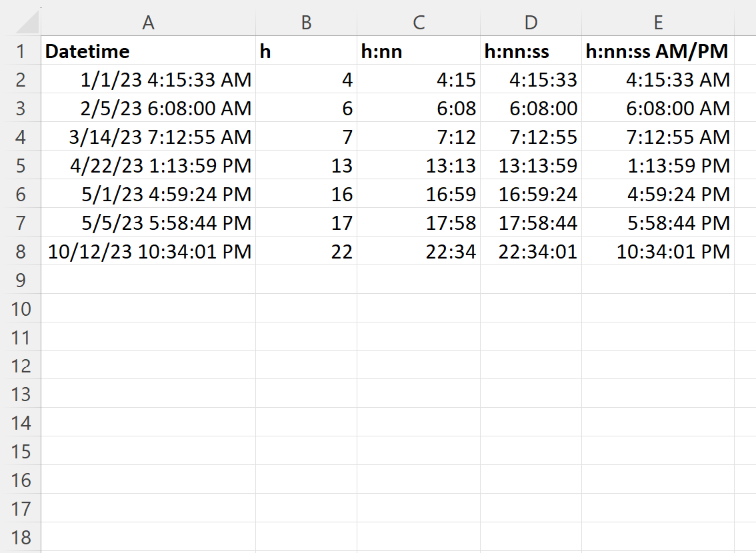Select column B header
The height and width of the screenshot is (553, 756).
tap(306, 23)
